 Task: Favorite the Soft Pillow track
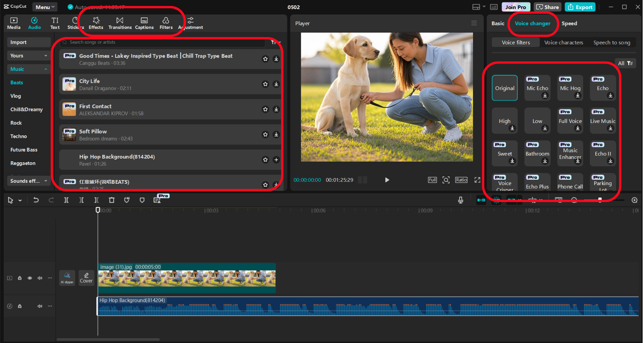[265, 134]
